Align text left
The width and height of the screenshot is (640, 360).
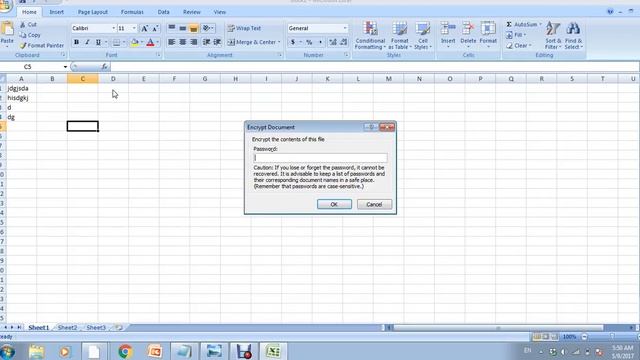click(x=172, y=42)
